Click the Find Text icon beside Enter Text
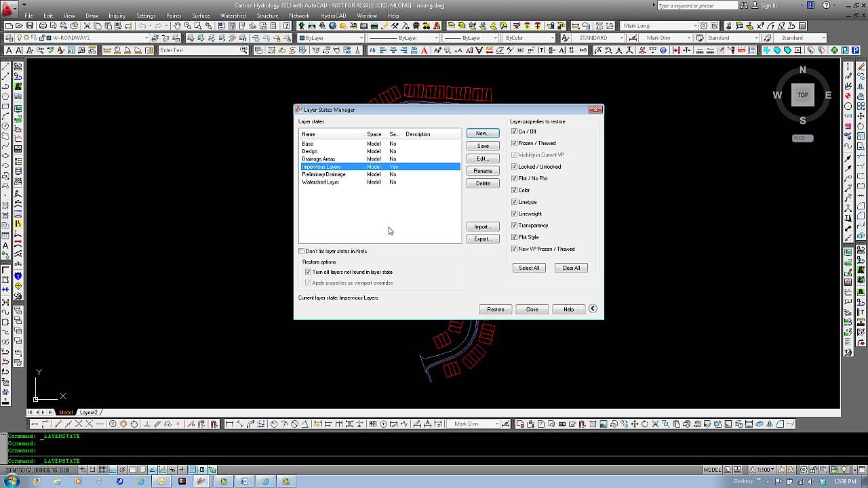 (243, 50)
